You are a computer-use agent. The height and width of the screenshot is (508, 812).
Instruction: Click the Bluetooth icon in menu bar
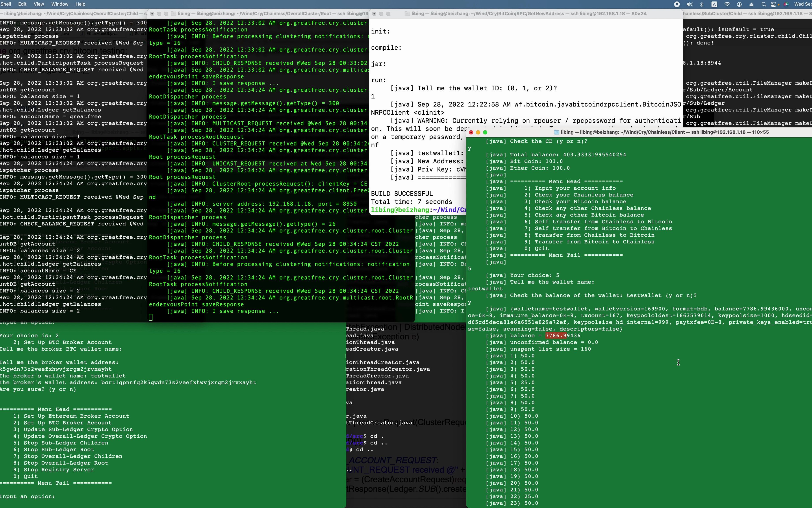(x=702, y=4)
